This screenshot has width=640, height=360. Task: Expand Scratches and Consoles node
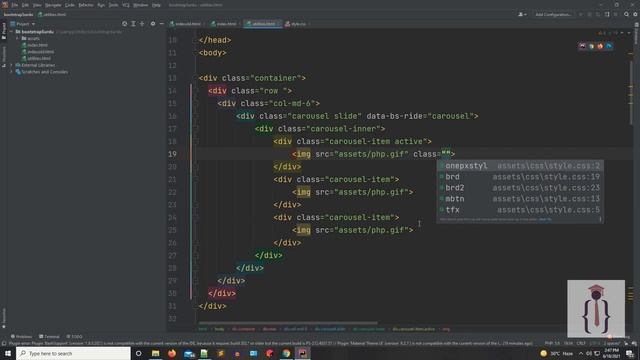click(11, 72)
